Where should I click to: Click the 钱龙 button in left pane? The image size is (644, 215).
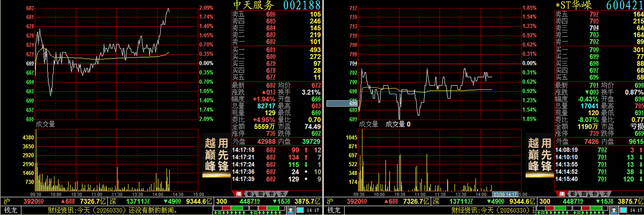(x=12, y=210)
